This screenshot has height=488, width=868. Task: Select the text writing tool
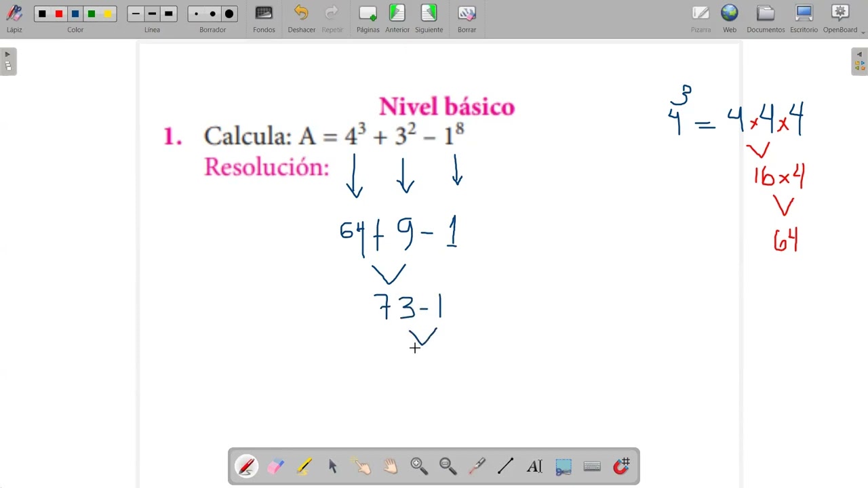[x=534, y=466]
